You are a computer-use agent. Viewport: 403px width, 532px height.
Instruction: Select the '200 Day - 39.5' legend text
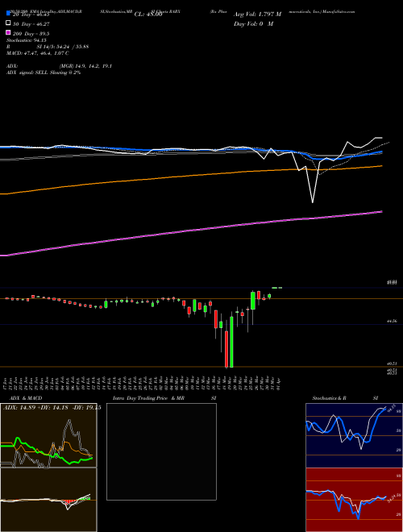click(x=31, y=34)
